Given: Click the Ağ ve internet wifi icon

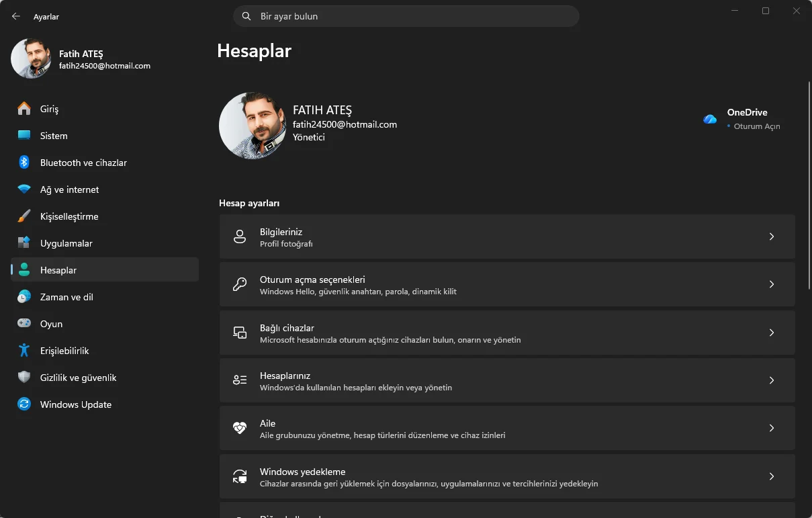Looking at the screenshot, I should coord(24,189).
